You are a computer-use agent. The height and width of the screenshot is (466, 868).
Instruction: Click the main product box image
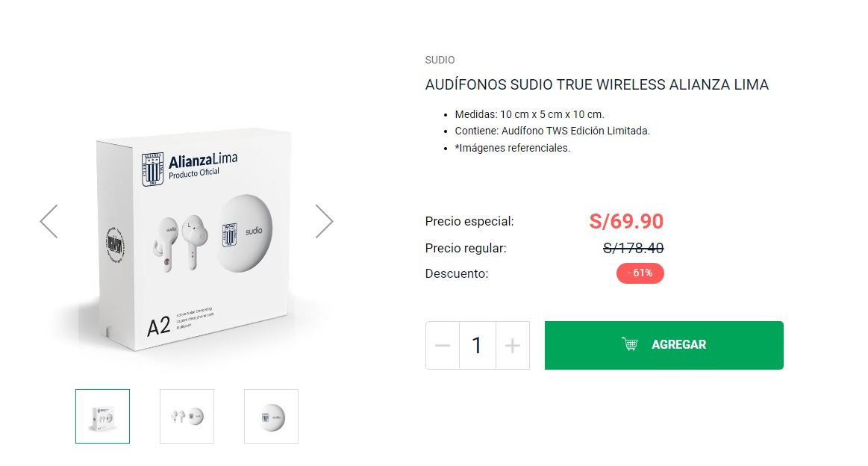187,238
